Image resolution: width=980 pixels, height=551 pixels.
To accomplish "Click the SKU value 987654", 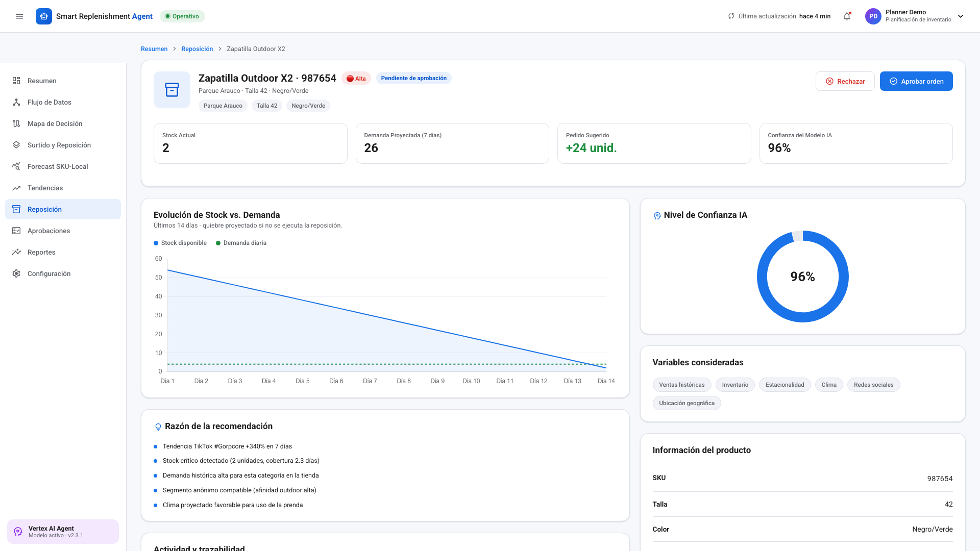I will 940,479.
